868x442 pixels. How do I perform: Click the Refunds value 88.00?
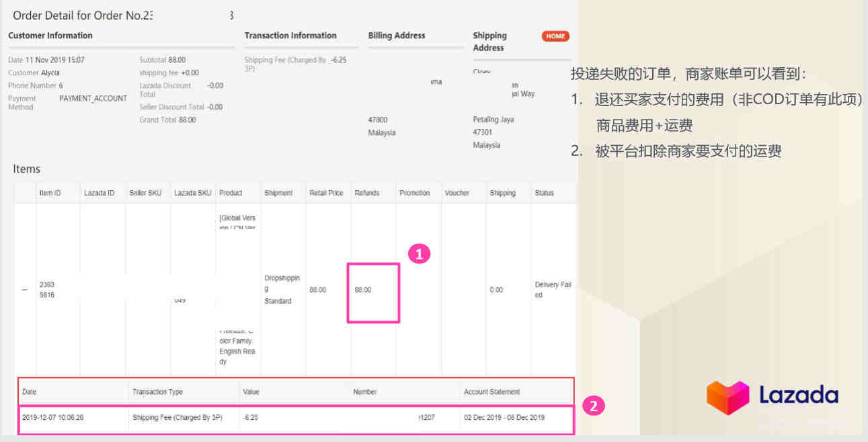(362, 290)
